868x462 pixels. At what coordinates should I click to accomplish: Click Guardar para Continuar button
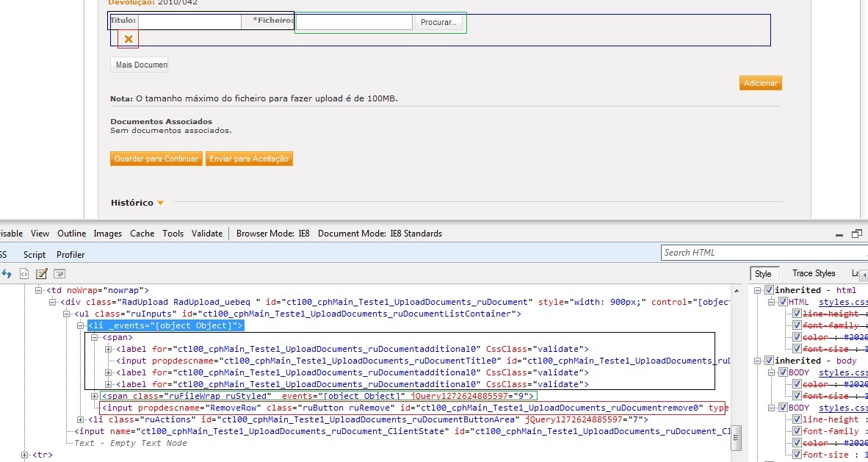(156, 159)
